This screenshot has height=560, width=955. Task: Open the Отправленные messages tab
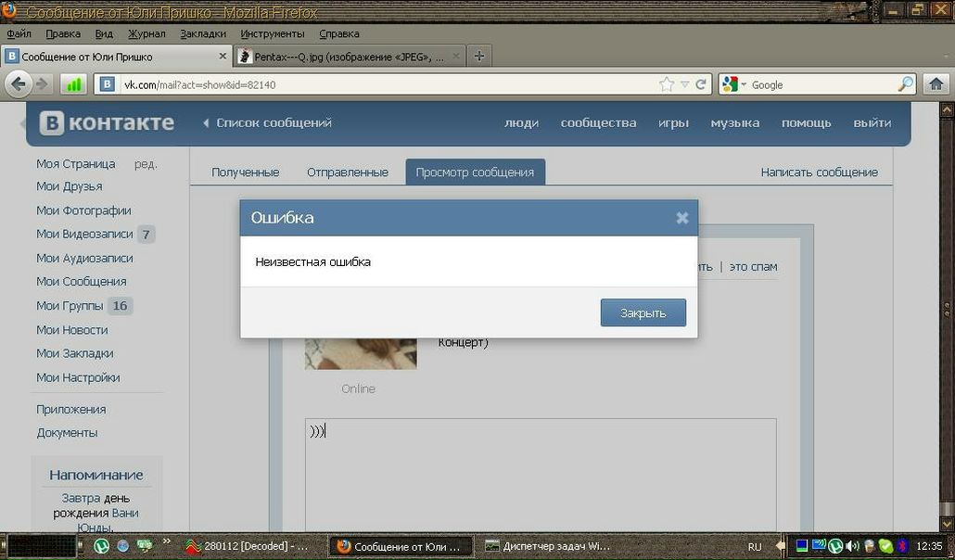(x=347, y=172)
